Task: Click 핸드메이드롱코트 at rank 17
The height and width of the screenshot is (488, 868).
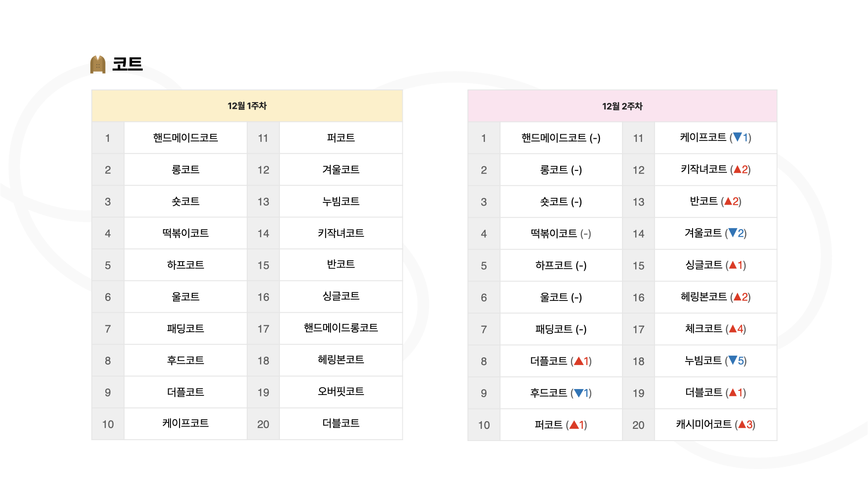Action: [x=341, y=328]
